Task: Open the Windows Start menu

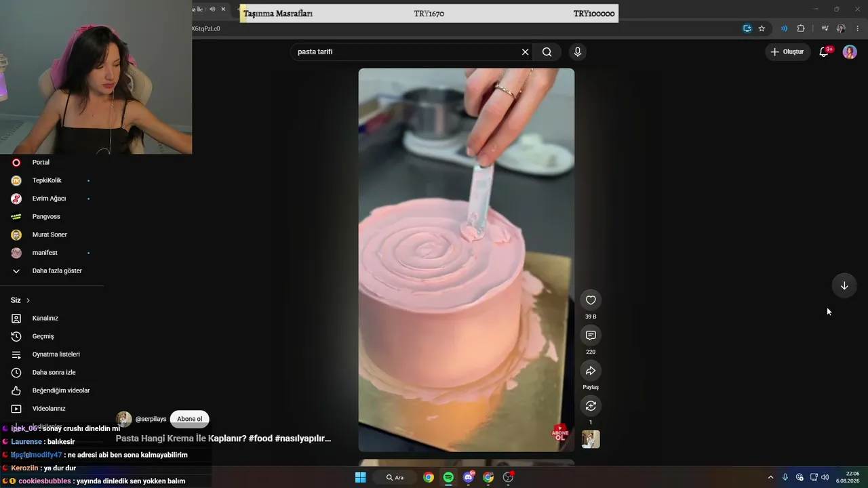Action: (361, 478)
